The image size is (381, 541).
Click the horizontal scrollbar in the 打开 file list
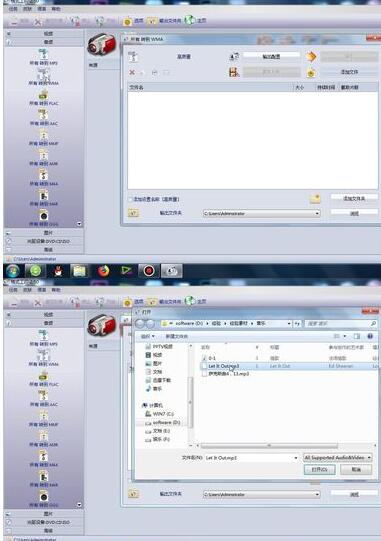tap(269, 445)
